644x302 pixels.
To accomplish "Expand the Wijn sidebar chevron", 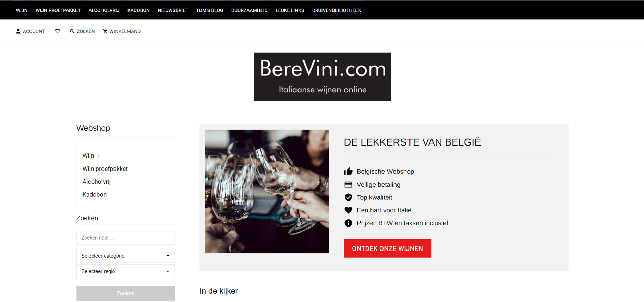I will 98,156.
